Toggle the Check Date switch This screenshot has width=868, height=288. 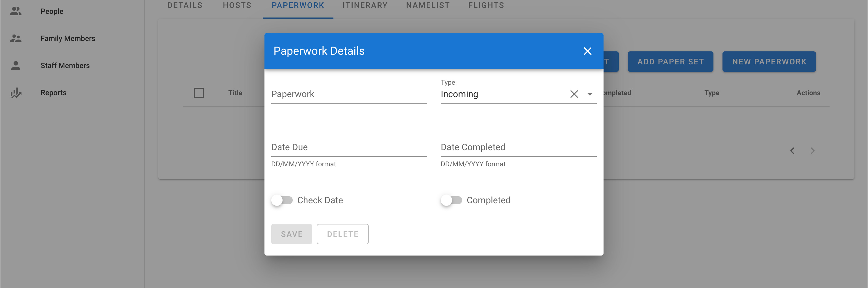click(x=282, y=200)
